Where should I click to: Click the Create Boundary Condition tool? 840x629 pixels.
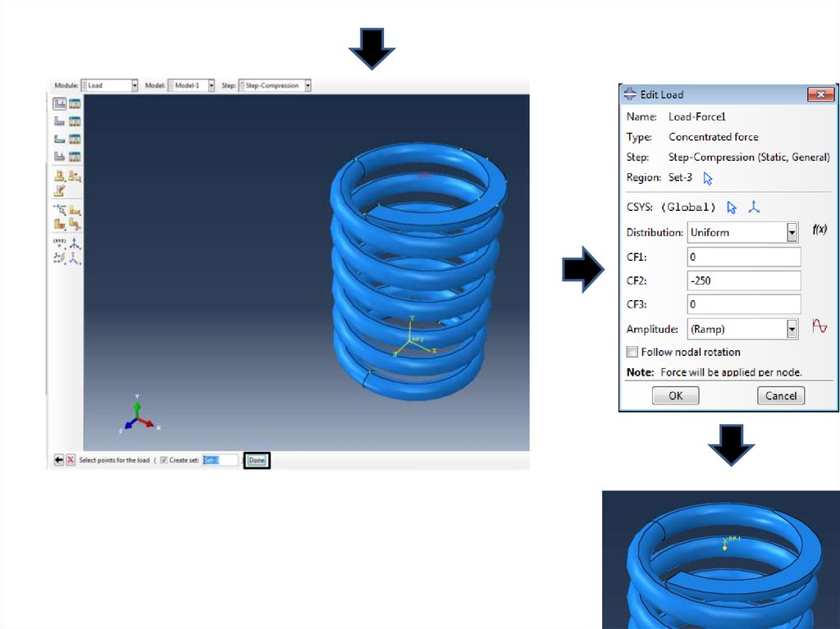59,121
